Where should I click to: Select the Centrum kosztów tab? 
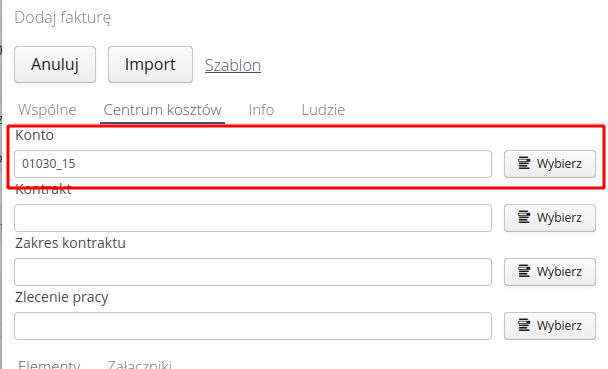coord(162,110)
